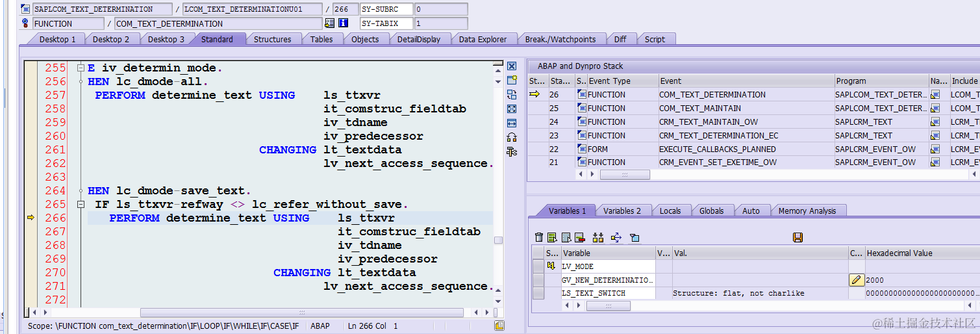Click the maximize horizontally tool icon

click(512, 123)
